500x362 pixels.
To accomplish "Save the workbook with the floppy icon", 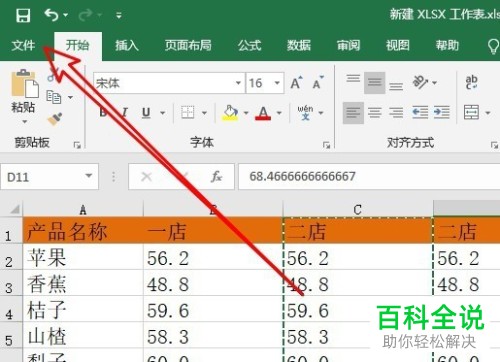I will pos(23,15).
